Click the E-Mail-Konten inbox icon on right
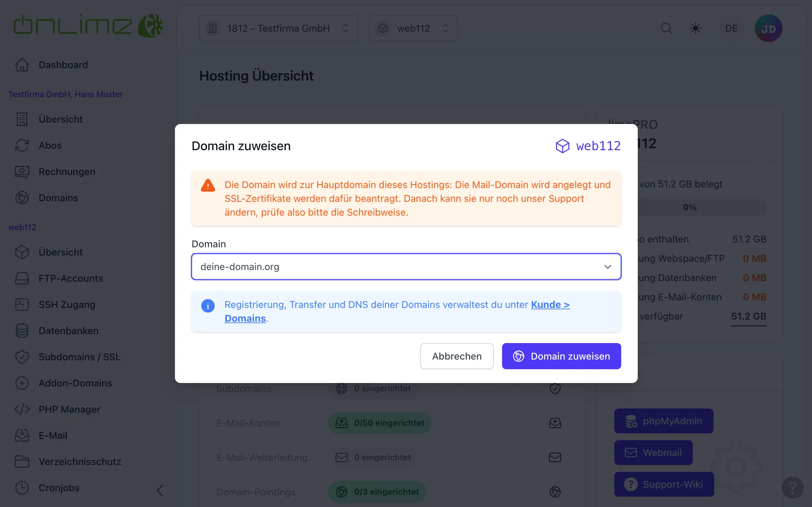Screen dimensions: 812x507 point(555,423)
